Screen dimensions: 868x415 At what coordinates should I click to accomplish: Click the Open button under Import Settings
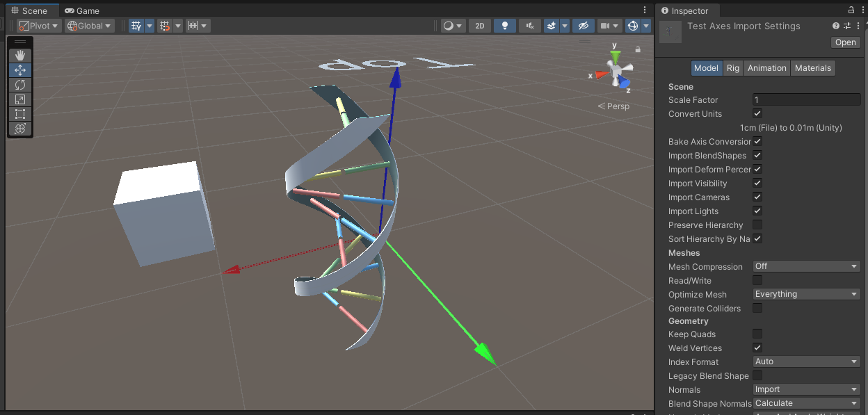click(845, 42)
